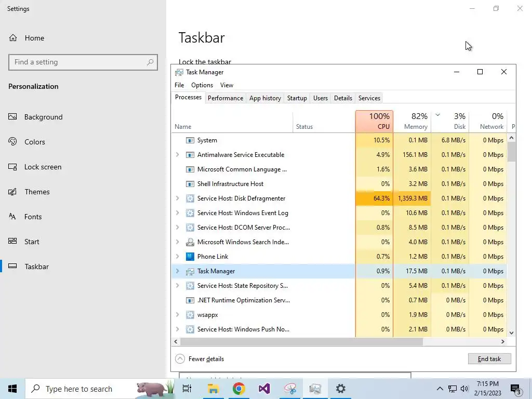The image size is (532, 399).
Task: Collapse view with Fewer details
Action: [199, 359]
